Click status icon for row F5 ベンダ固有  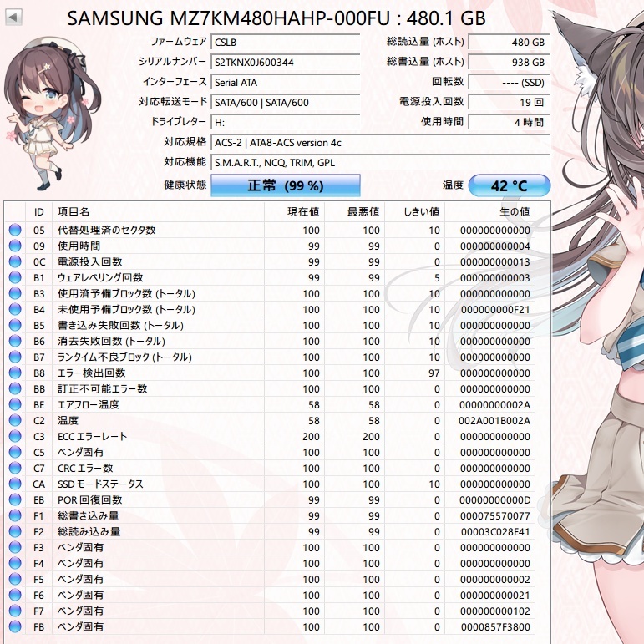pos(15,579)
